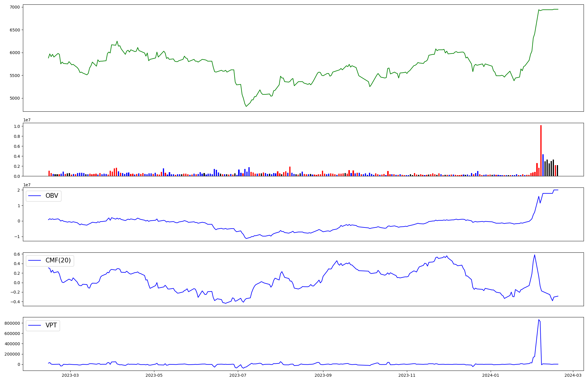Viewport: 588px width, 382px height.
Task: Click the 5000 price axis label
Action: click(15, 98)
